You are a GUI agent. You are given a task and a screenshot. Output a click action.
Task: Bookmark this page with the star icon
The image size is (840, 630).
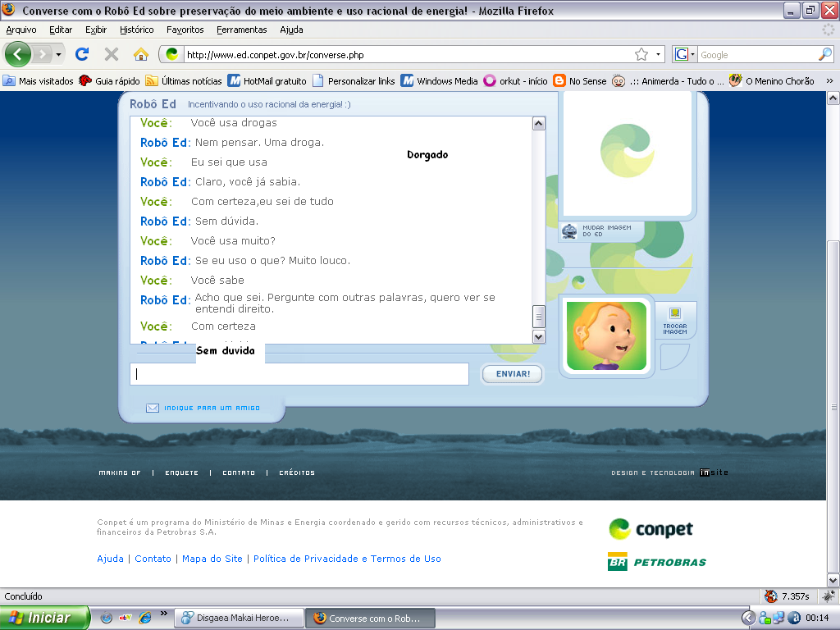coord(641,54)
